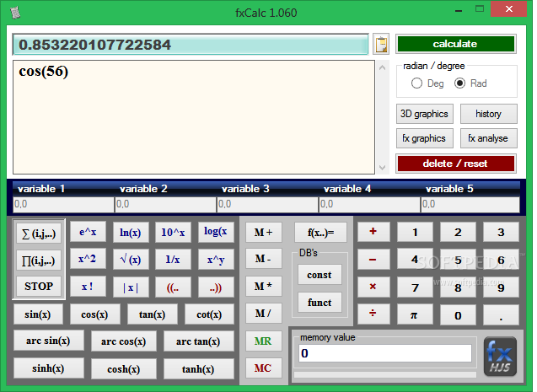537x392 pixels.
Task: Click the STOP button
Action: [x=39, y=286]
